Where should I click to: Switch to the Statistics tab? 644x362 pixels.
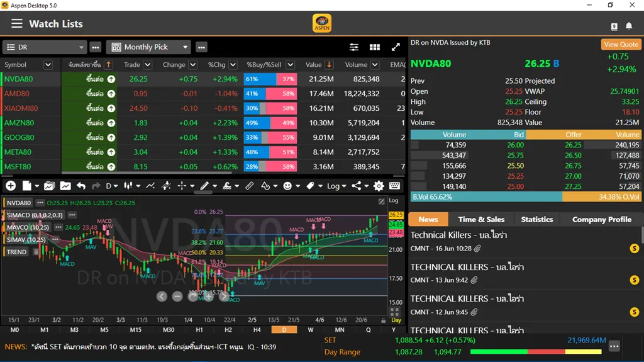click(536, 219)
